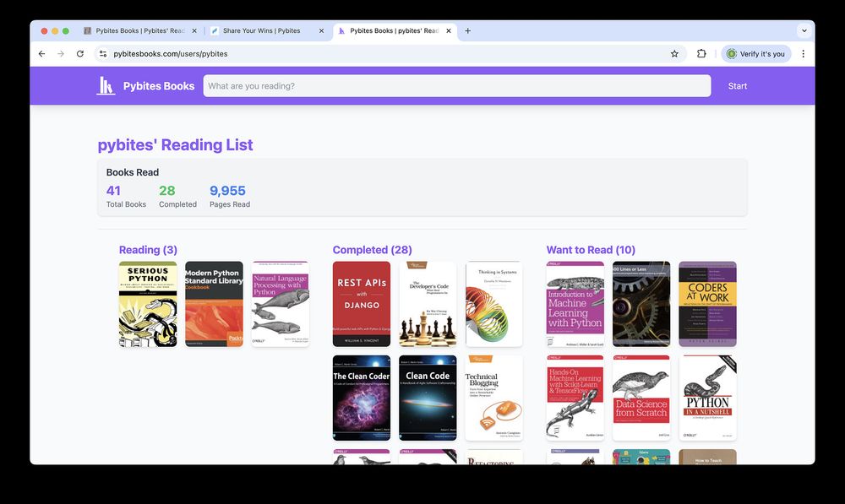The width and height of the screenshot is (845, 504).
Task: Select the active pybites' Reading List tab
Action: point(395,30)
